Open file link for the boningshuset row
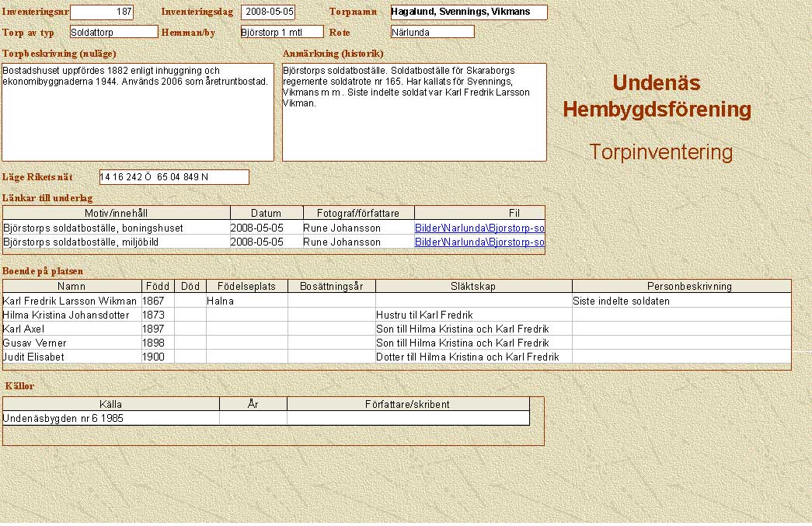This screenshot has width=812, height=526. [479, 228]
